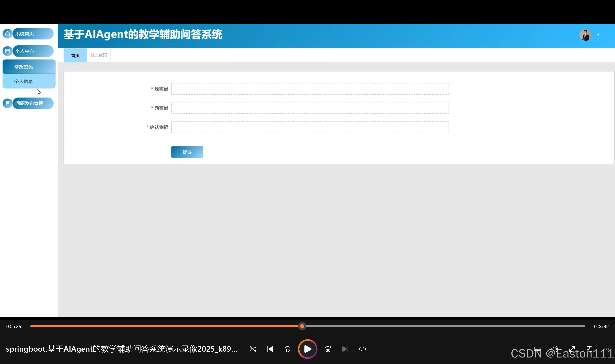Focus the 原密码 input field
The width and height of the screenshot is (615, 364).
tap(310, 89)
